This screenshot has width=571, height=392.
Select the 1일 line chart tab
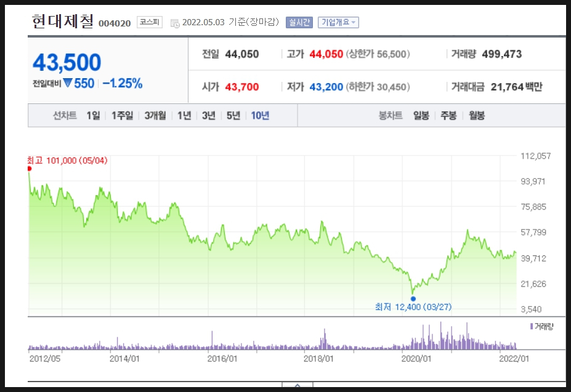click(x=93, y=116)
